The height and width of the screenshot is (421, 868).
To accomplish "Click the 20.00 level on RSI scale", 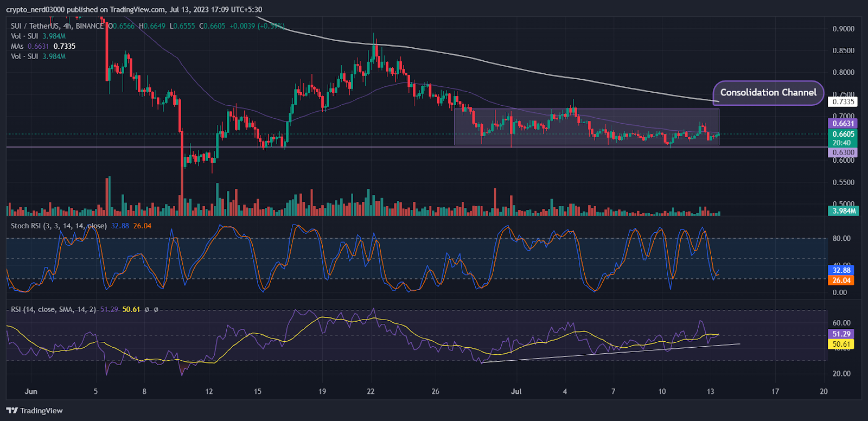I will (x=841, y=373).
